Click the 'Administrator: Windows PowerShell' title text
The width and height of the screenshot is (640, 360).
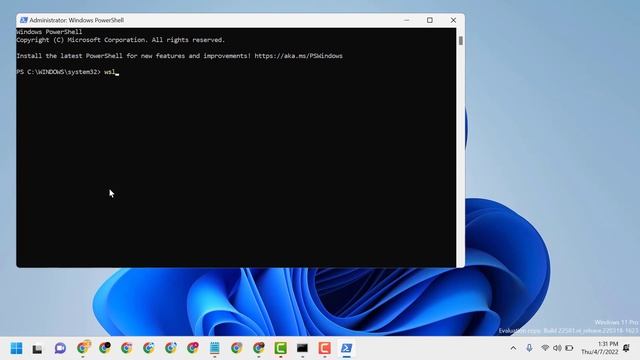click(x=76, y=20)
